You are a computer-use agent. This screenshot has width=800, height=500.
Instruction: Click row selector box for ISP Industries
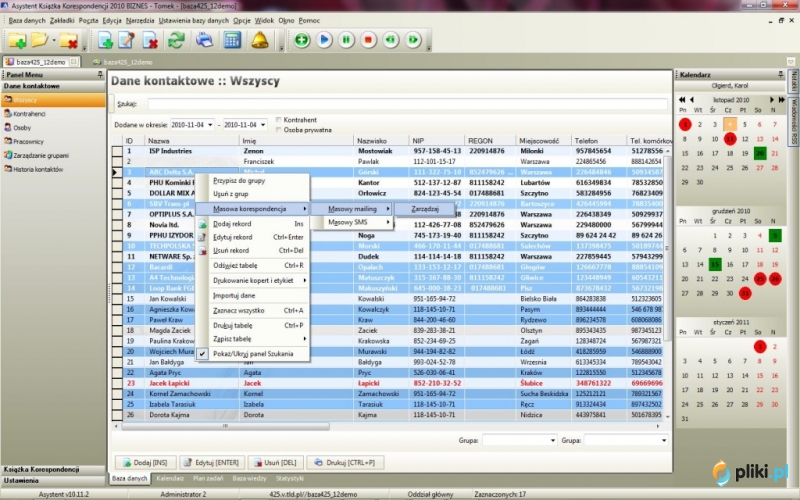coord(117,151)
